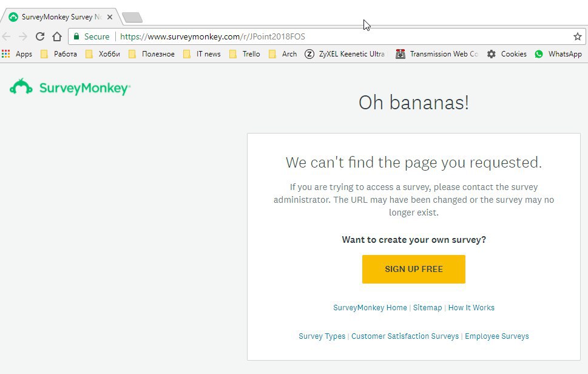Open the WhatsApp bookmark

point(558,54)
